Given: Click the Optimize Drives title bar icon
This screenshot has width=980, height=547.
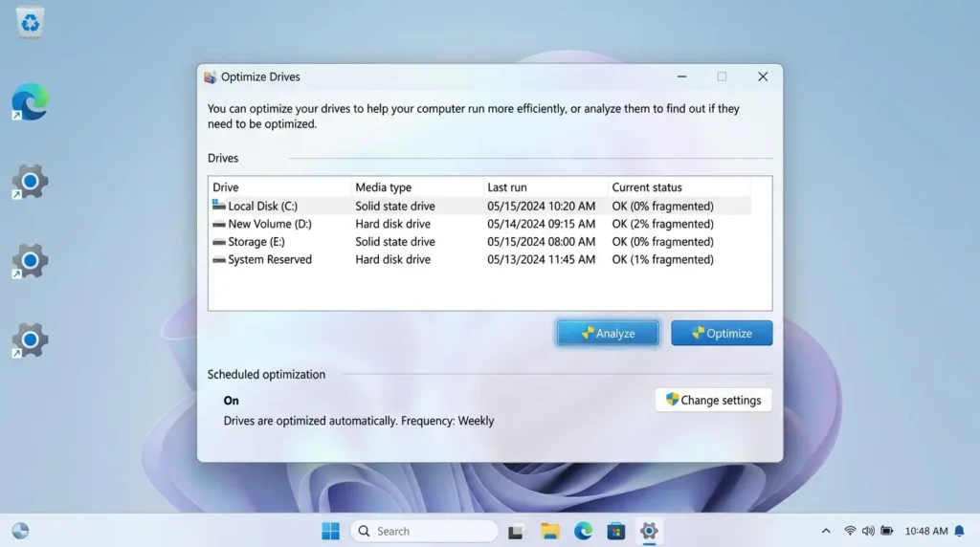Looking at the screenshot, I should point(210,77).
